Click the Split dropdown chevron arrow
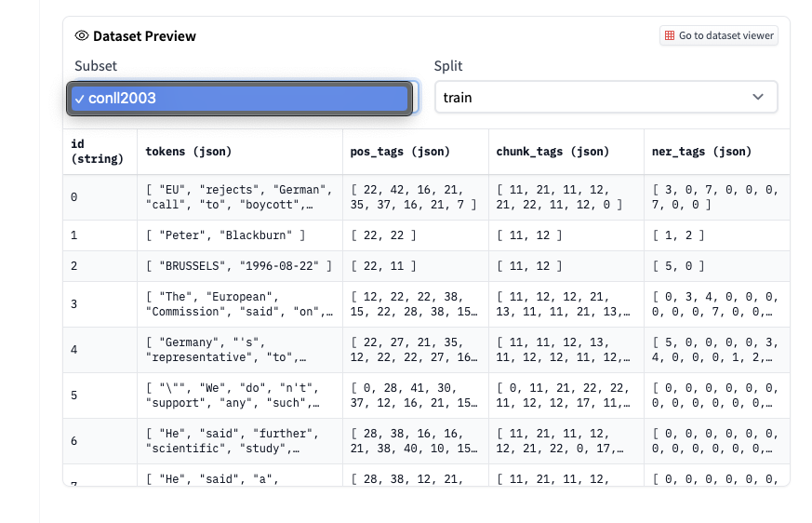The width and height of the screenshot is (812, 523). click(x=758, y=97)
